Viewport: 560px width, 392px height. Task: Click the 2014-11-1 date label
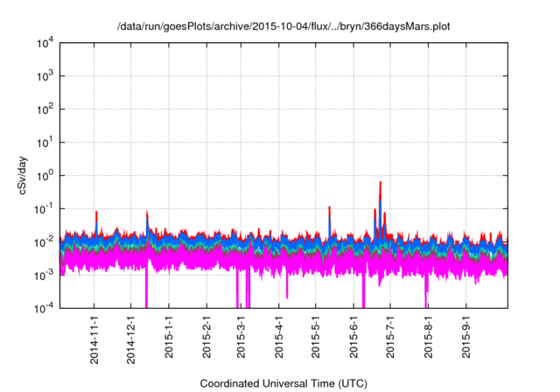[94, 339]
